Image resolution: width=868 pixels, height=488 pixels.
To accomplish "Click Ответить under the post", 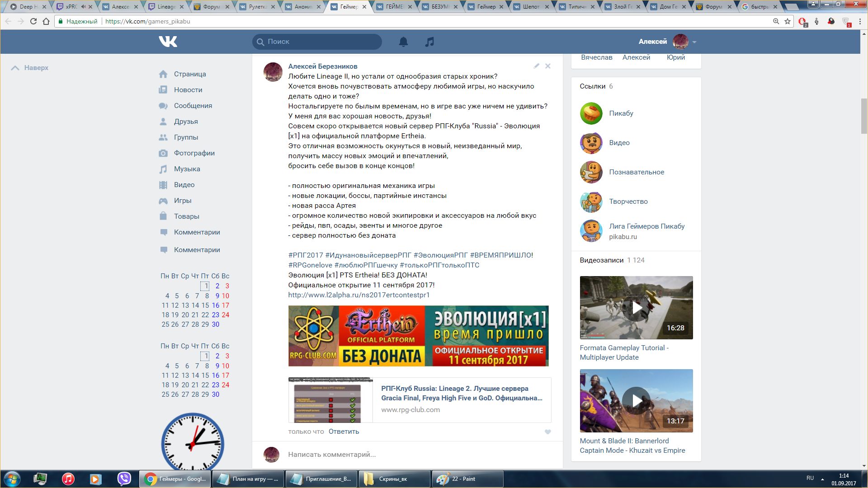I will (344, 432).
